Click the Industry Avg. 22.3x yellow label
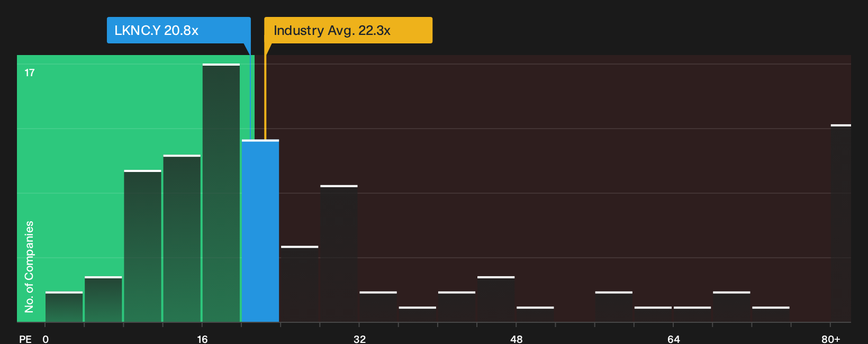 point(348,30)
